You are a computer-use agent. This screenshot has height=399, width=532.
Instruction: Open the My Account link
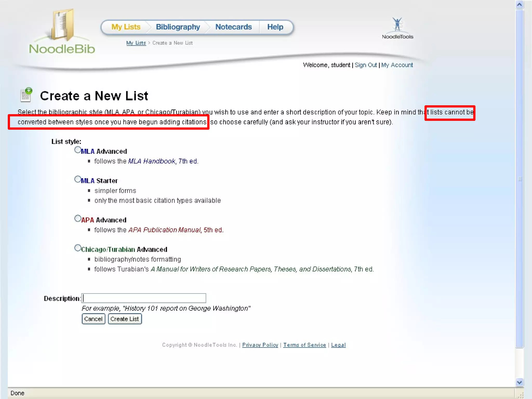397,65
